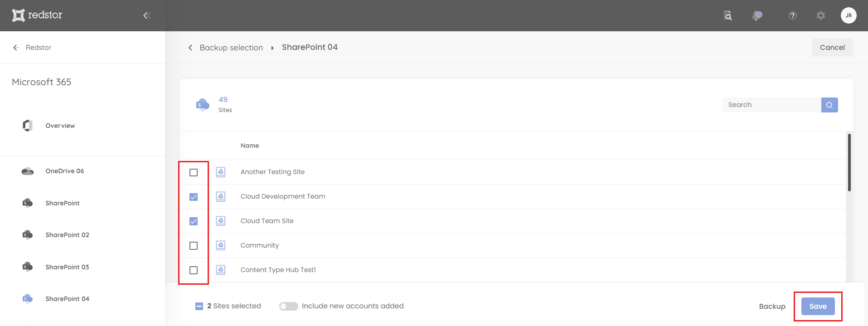This screenshot has width=868, height=326.
Task: Click the Backup selection breadcrumb
Action: tap(231, 48)
